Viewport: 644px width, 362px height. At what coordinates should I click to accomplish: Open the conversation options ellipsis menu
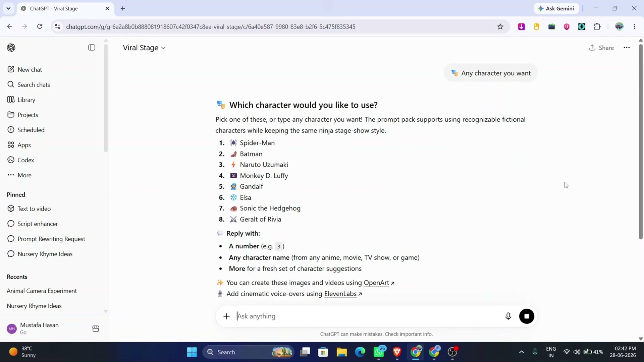[627, 48]
